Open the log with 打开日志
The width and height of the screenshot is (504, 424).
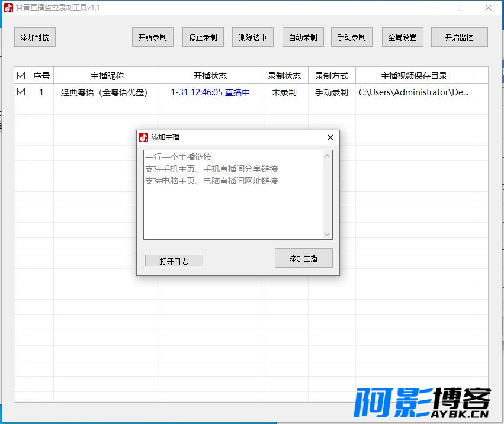click(174, 261)
